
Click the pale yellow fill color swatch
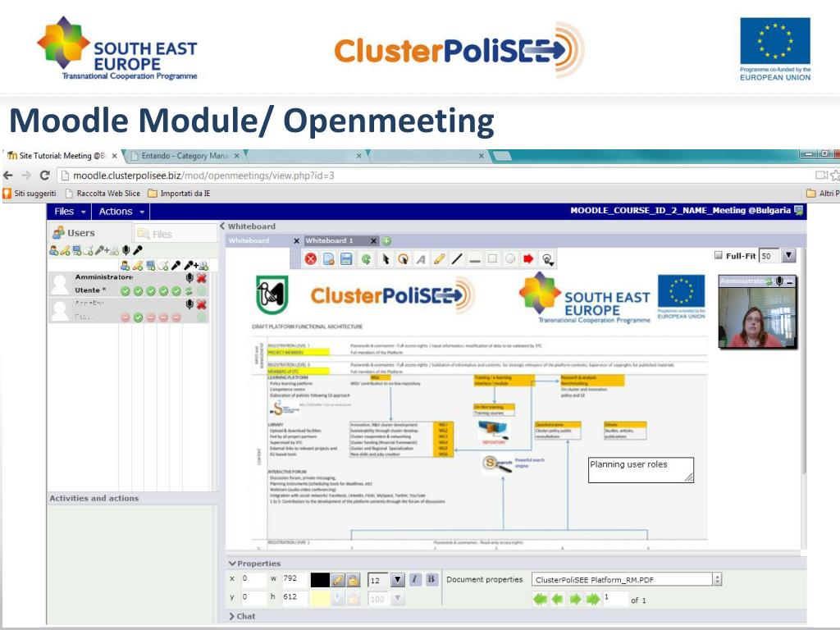click(321, 598)
